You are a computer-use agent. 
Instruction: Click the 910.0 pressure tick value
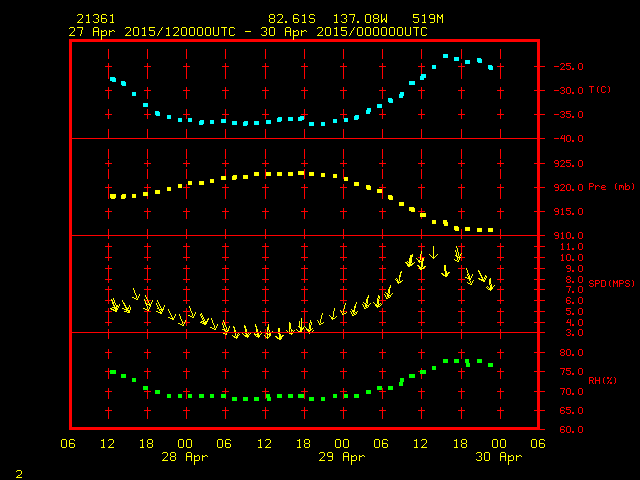coord(568,236)
